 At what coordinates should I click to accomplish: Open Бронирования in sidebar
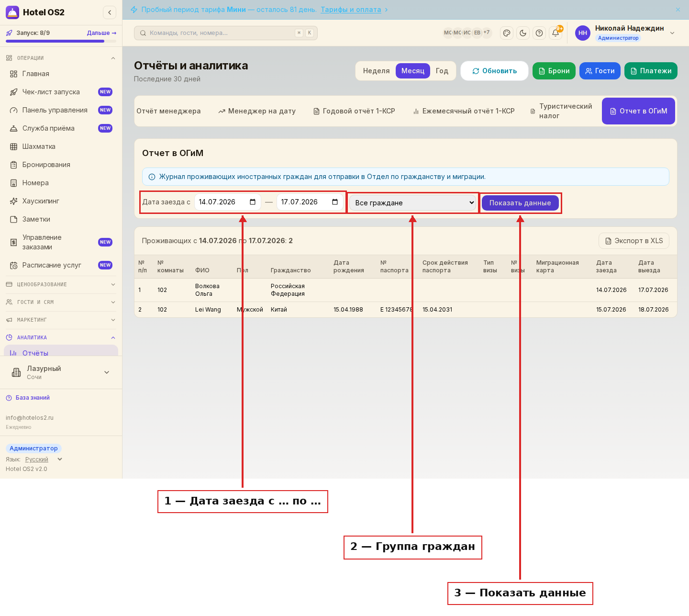(61, 165)
